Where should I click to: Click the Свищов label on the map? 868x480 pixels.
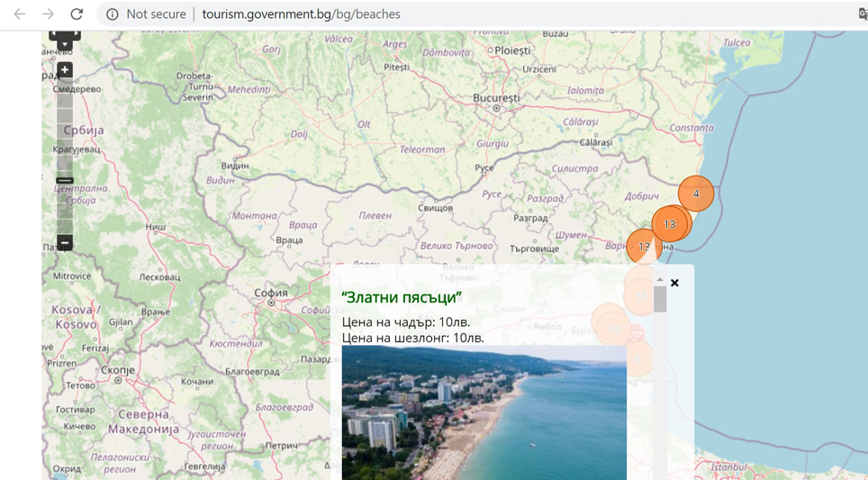click(x=435, y=208)
